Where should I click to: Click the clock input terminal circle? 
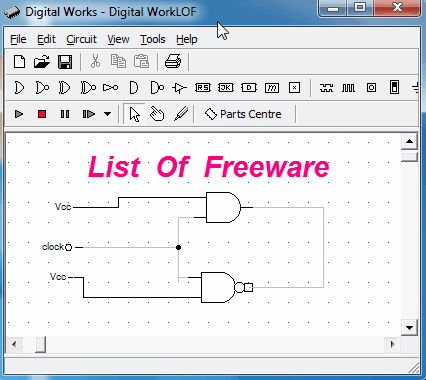pos(68,247)
